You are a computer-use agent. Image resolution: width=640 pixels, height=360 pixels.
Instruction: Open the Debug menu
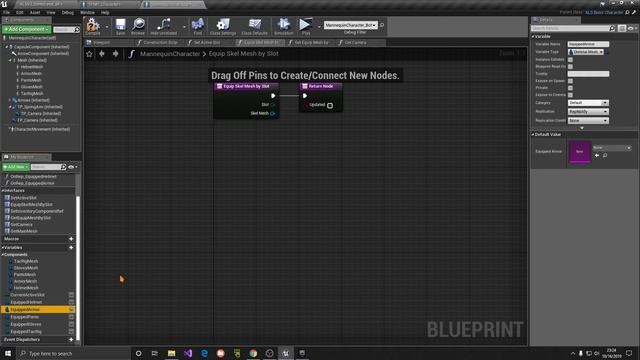point(68,13)
